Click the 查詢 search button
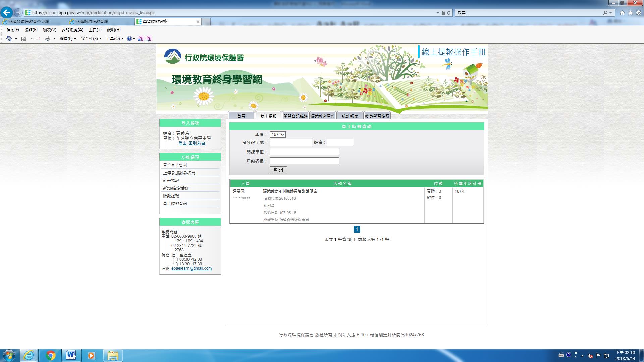The image size is (644, 362). click(278, 170)
